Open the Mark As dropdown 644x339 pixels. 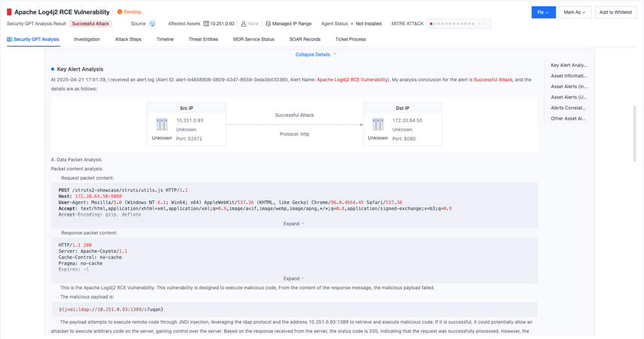(575, 12)
